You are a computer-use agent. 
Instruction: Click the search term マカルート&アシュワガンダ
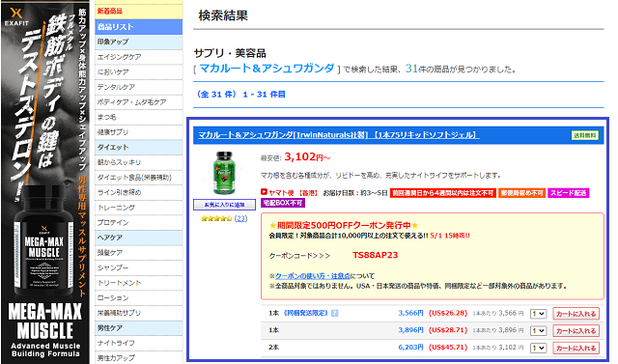click(267, 69)
